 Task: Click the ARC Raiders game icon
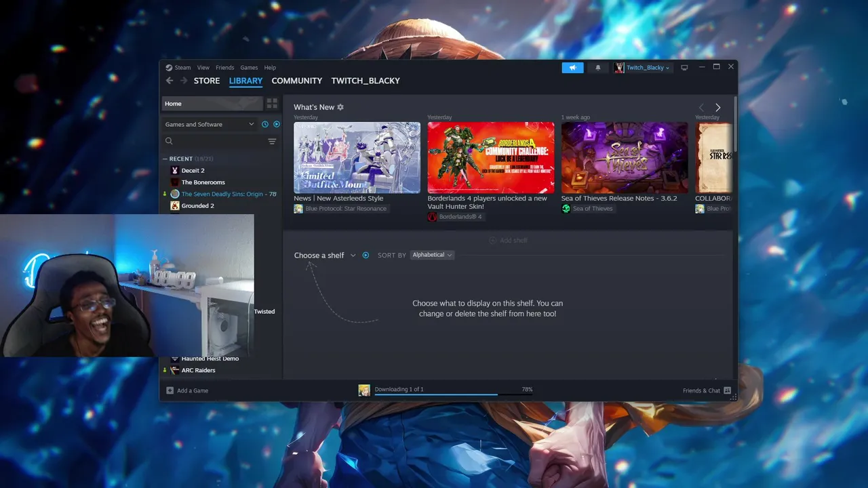(x=175, y=370)
